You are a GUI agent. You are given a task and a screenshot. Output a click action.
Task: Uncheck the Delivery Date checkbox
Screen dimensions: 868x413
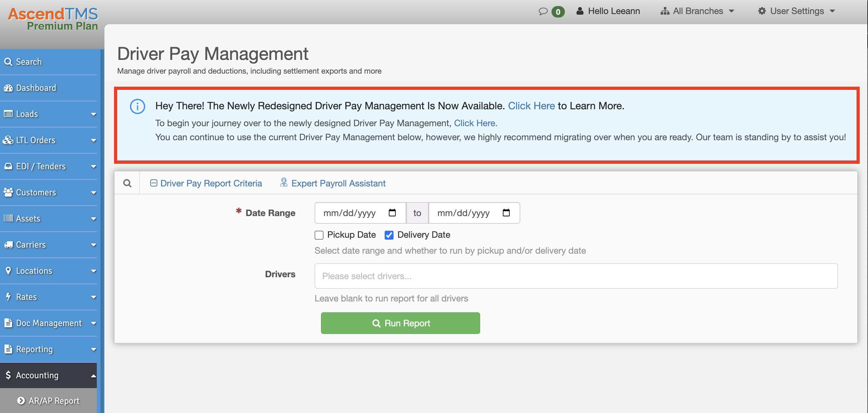[x=389, y=235]
